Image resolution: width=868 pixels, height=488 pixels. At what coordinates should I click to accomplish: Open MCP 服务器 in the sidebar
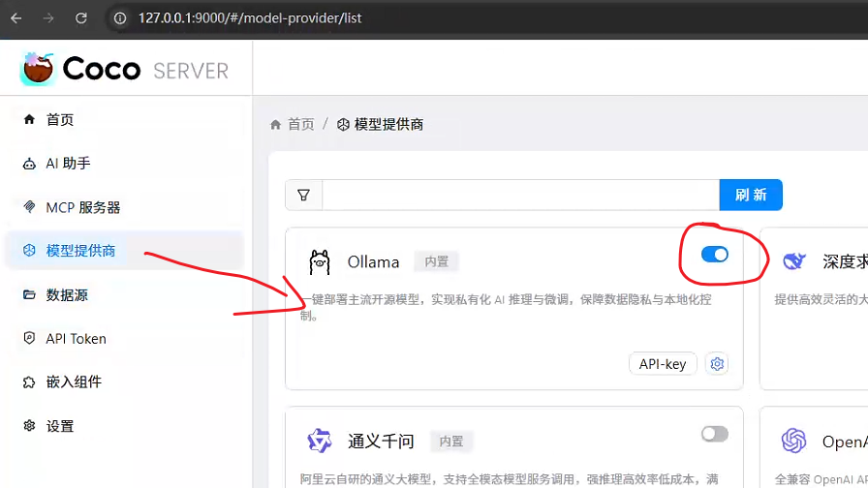click(82, 207)
